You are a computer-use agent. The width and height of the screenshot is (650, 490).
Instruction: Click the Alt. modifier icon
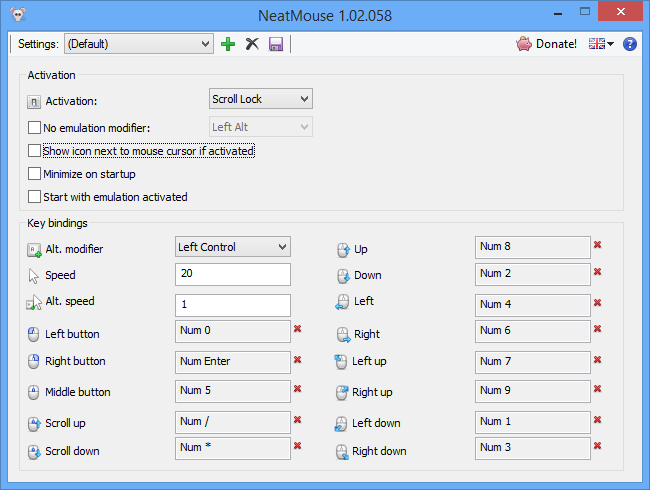point(34,250)
